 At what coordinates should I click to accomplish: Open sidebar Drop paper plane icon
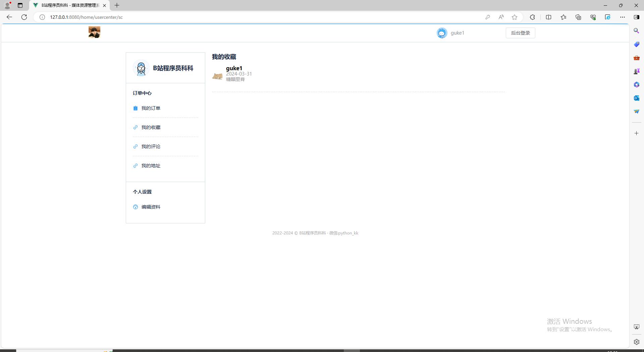tap(637, 112)
